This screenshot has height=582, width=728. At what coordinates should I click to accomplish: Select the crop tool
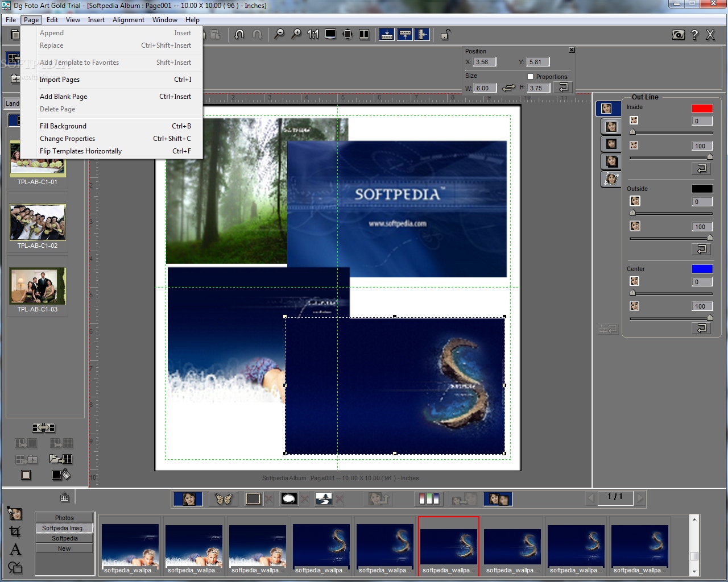[15, 531]
